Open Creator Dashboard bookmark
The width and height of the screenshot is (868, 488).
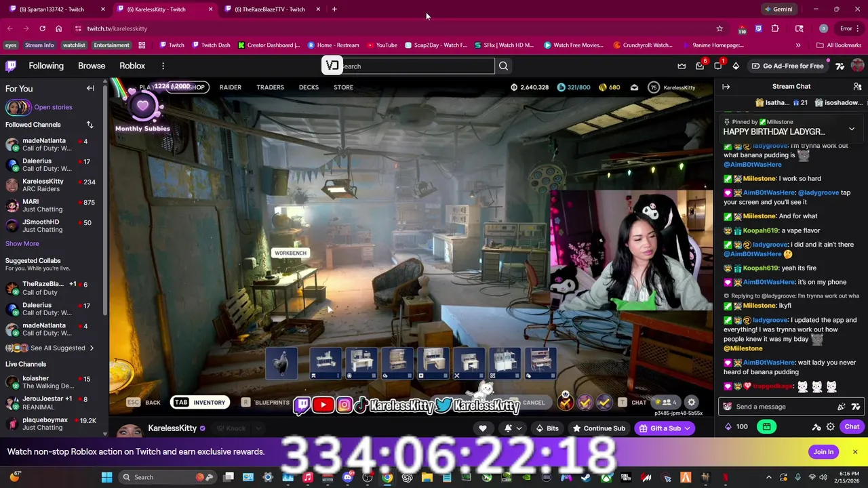click(269, 45)
